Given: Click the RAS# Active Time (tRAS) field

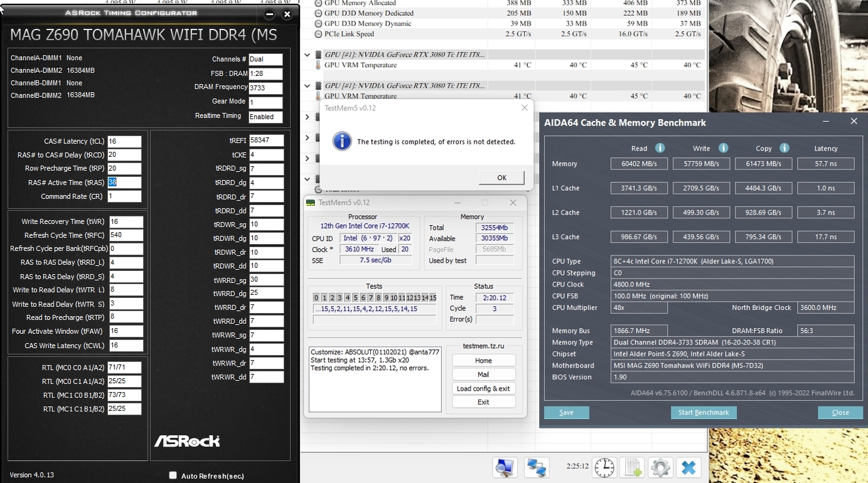Looking at the screenshot, I should tap(124, 183).
